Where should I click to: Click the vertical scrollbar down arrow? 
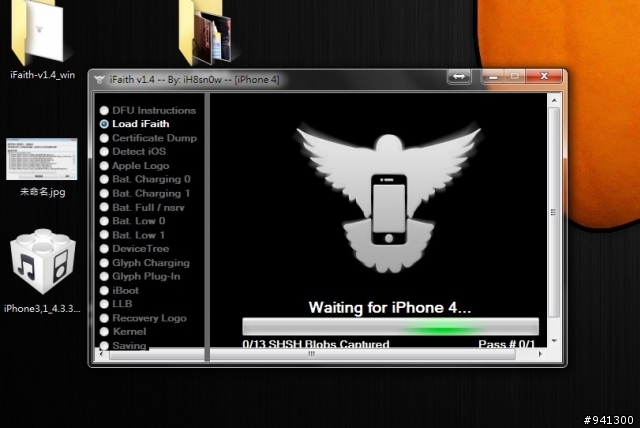point(554,341)
